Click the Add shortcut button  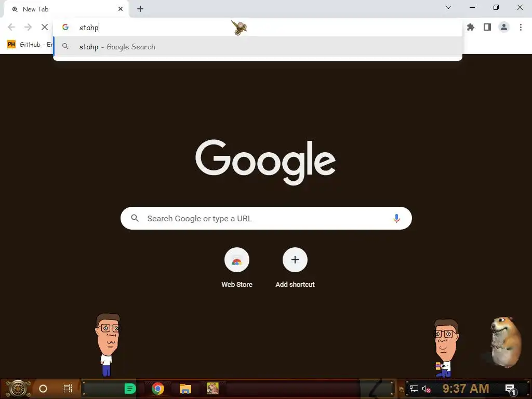[295, 268]
